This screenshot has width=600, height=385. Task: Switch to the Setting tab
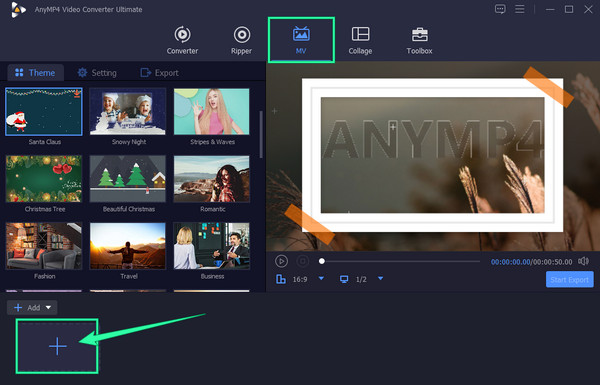click(x=97, y=72)
